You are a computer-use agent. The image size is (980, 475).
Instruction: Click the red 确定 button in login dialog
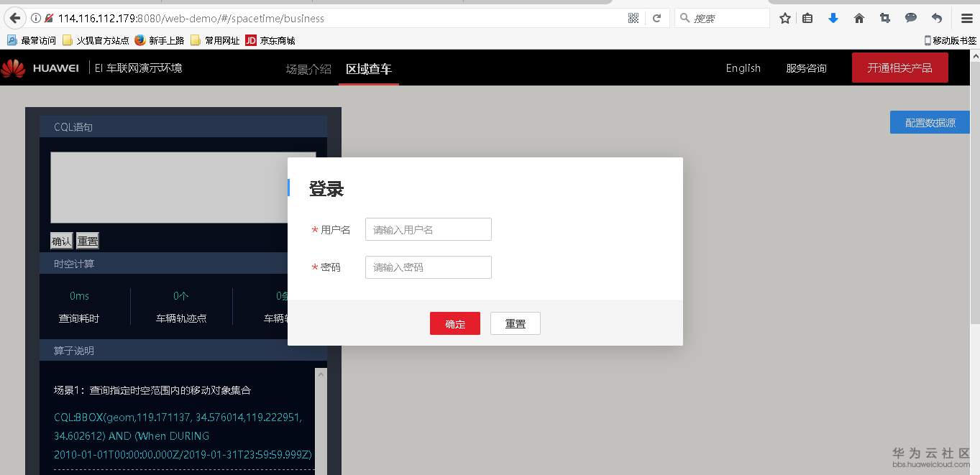pos(454,323)
